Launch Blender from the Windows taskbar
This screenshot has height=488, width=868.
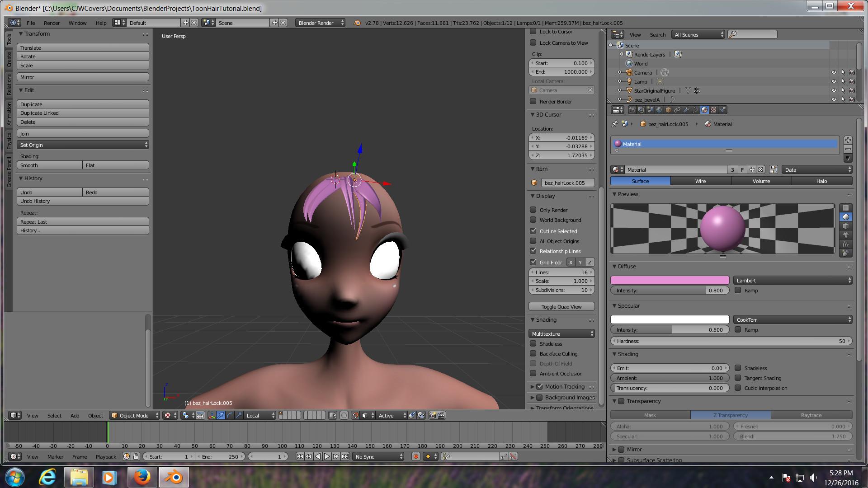click(x=173, y=477)
